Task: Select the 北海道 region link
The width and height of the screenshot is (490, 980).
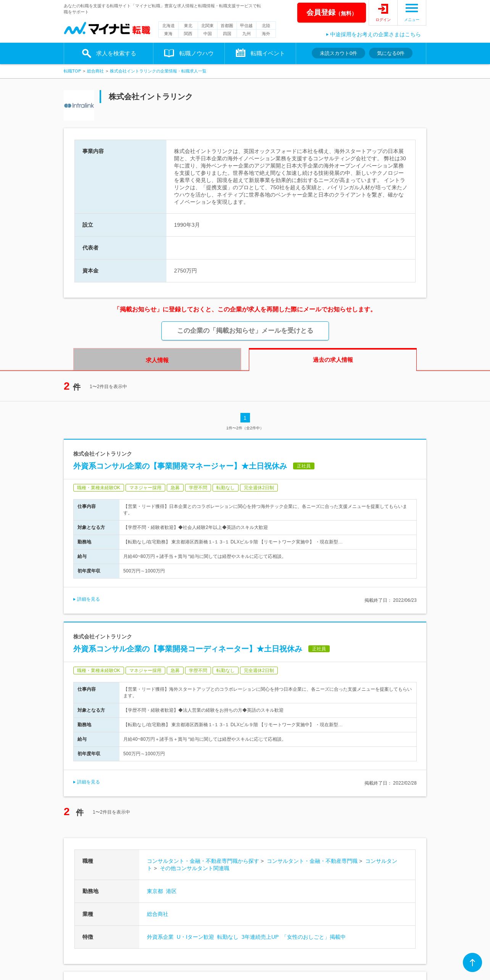Action: 168,26
